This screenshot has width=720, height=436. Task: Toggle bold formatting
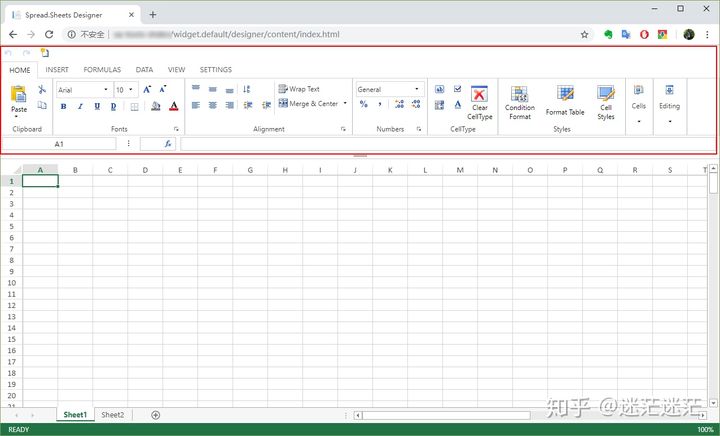[63, 106]
